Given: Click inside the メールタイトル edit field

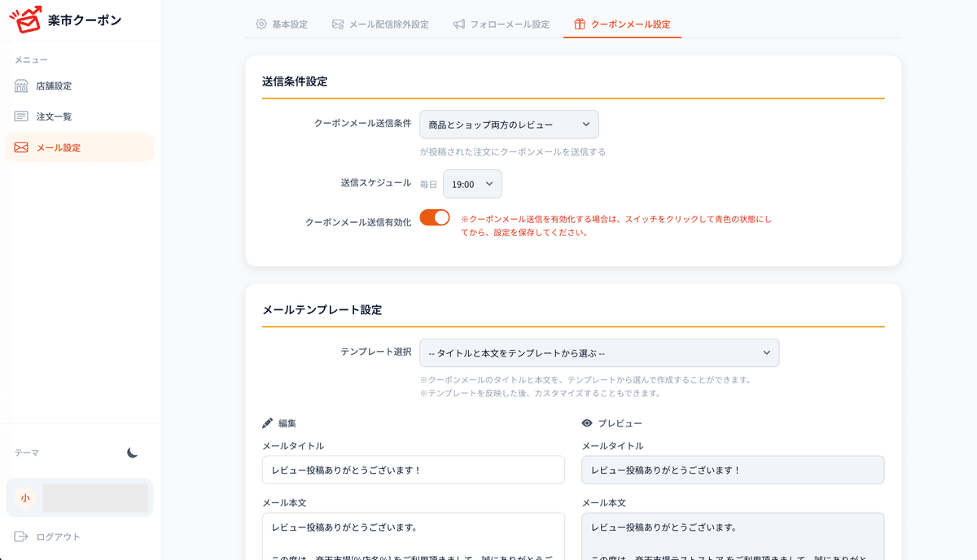Looking at the screenshot, I should 414,470.
